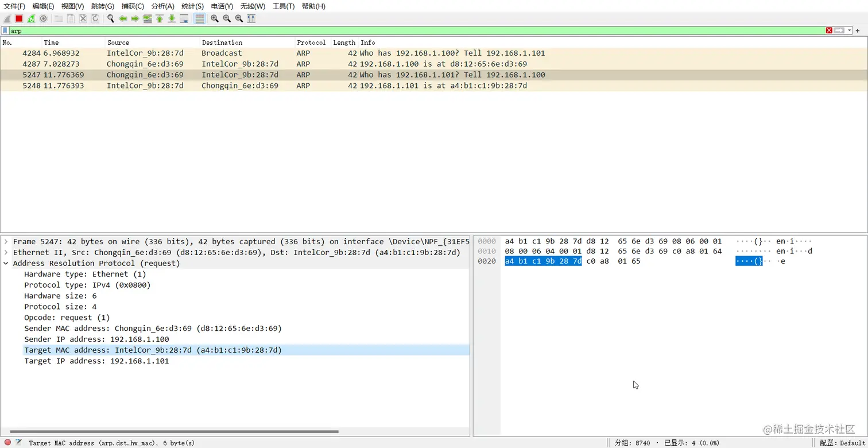Select packet 4287 in the packet list
This screenshot has width=868, height=448.
click(x=434, y=64)
